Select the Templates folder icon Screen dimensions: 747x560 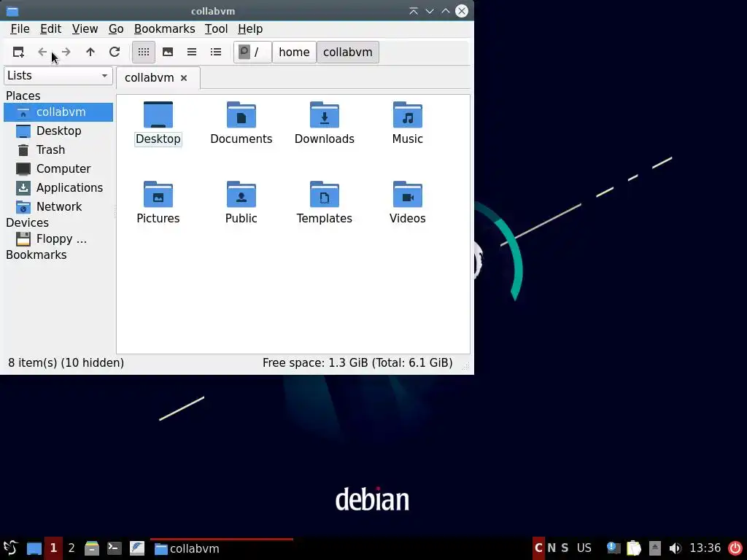click(x=325, y=194)
